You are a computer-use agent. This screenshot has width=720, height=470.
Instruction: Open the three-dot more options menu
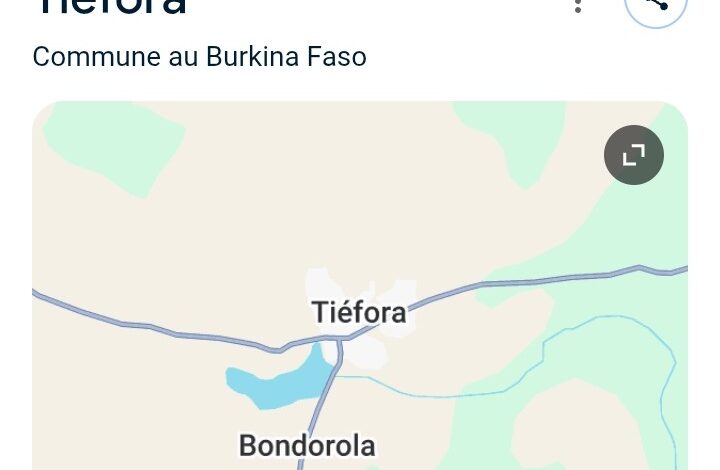(x=578, y=5)
